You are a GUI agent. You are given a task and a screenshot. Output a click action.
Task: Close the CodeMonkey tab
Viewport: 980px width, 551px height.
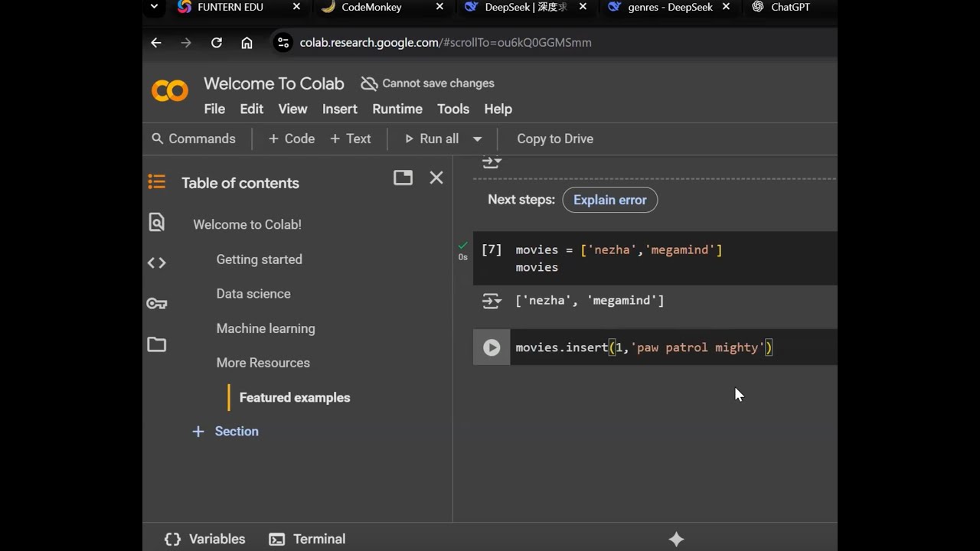[x=439, y=7]
